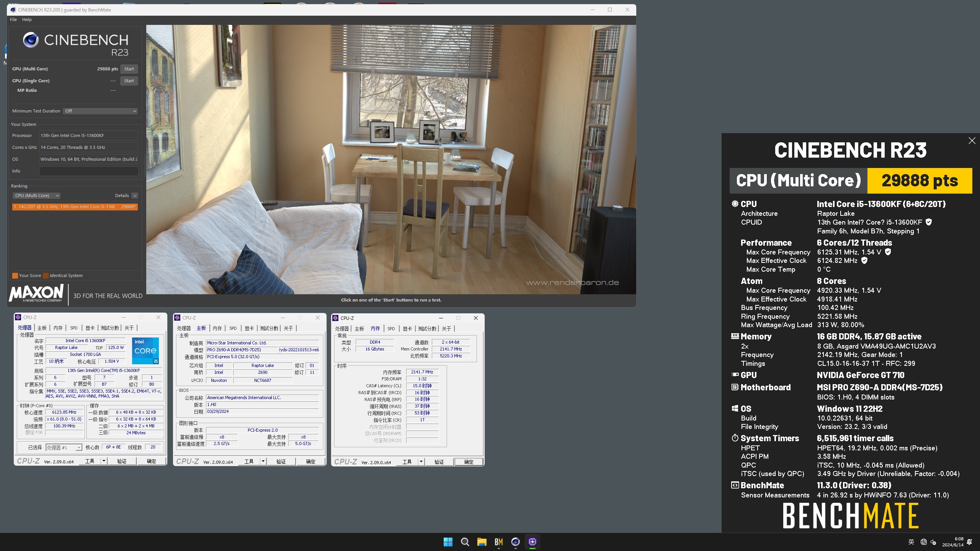Click Intel Core i5 badge in CPU-Z
Screen dimensions: 980x551
145,350
